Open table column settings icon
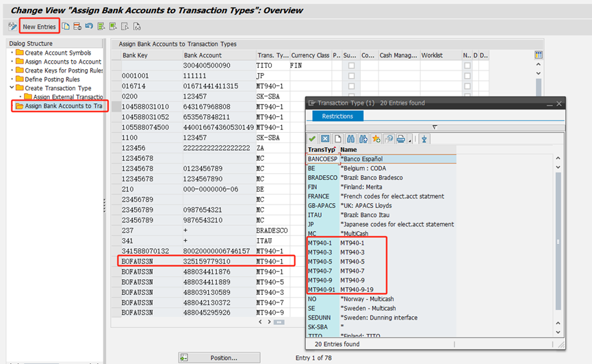The width and height of the screenshot is (592, 364). (x=539, y=55)
